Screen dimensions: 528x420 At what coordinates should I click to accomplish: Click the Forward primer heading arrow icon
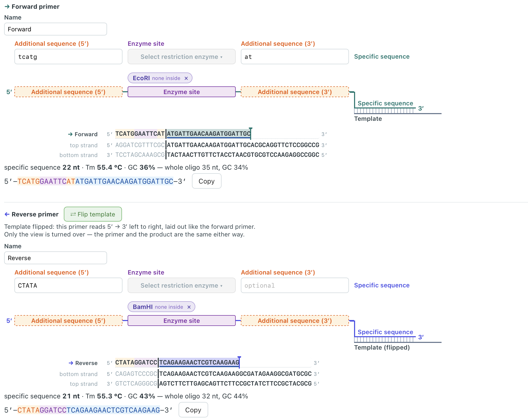click(x=7, y=7)
